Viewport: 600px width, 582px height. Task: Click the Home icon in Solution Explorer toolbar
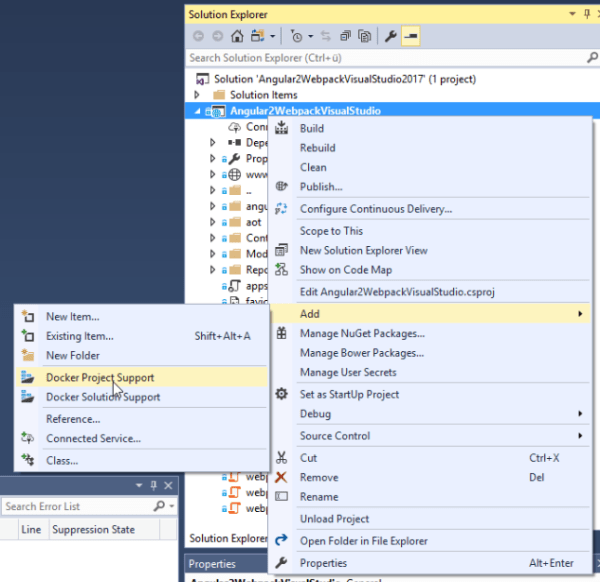coord(237,36)
